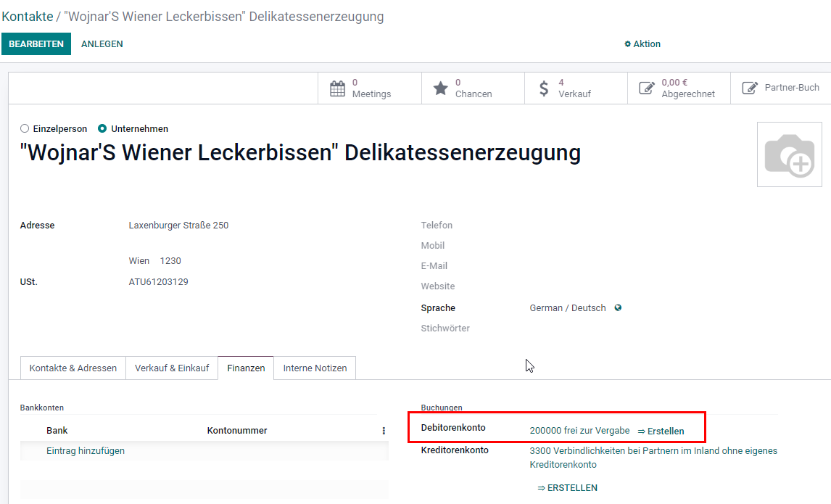
Task: Click the Chancen star icon
Action: pyautogui.click(x=440, y=88)
